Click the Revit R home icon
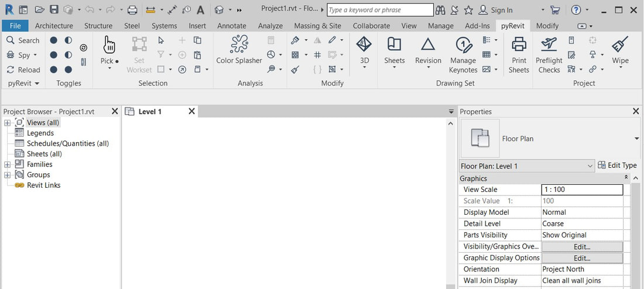 (9, 9)
